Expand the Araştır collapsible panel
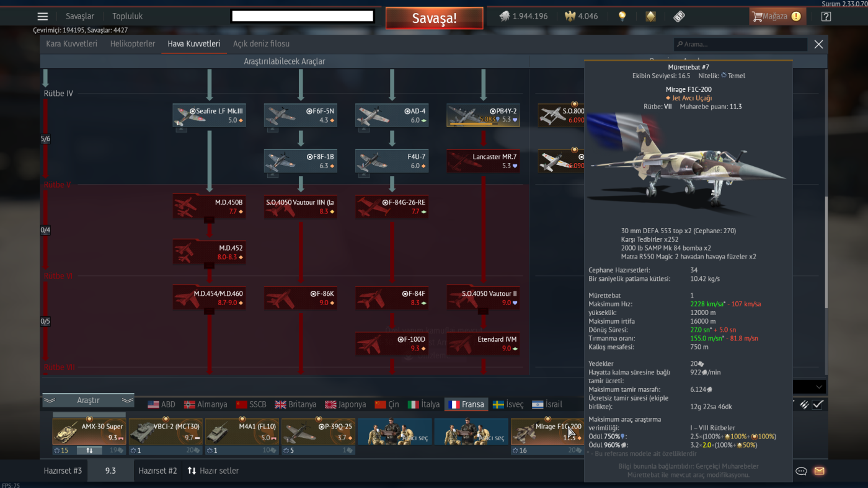Screen dimensions: 868x488 [x=88, y=401]
